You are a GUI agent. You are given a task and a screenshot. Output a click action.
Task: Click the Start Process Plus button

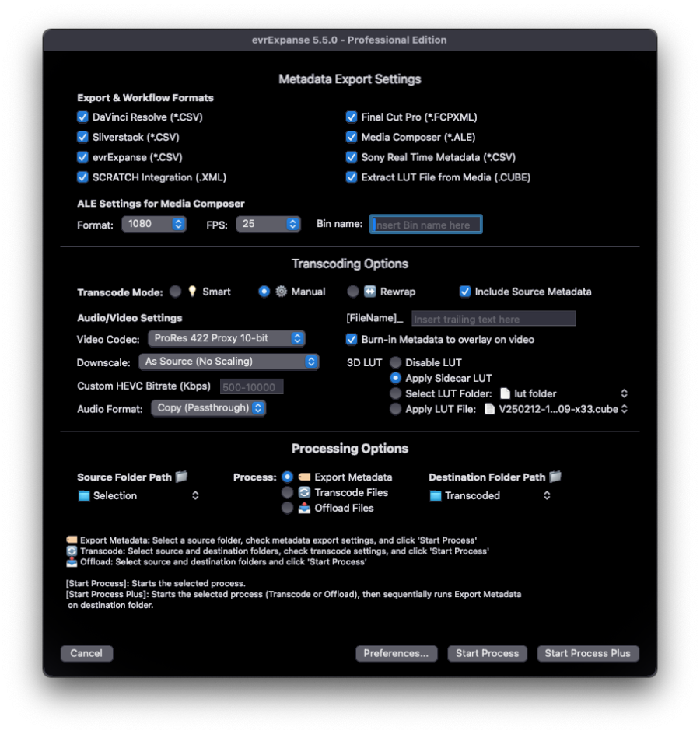588,653
